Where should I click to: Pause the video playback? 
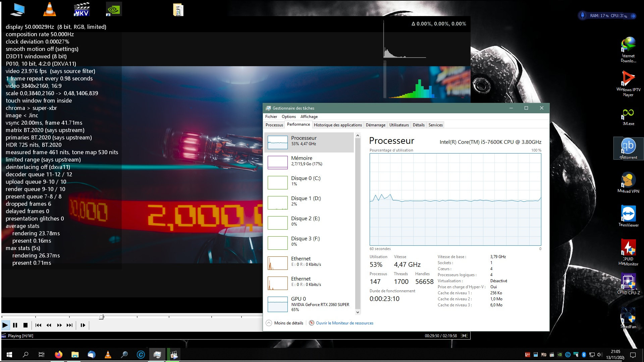point(15,325)
